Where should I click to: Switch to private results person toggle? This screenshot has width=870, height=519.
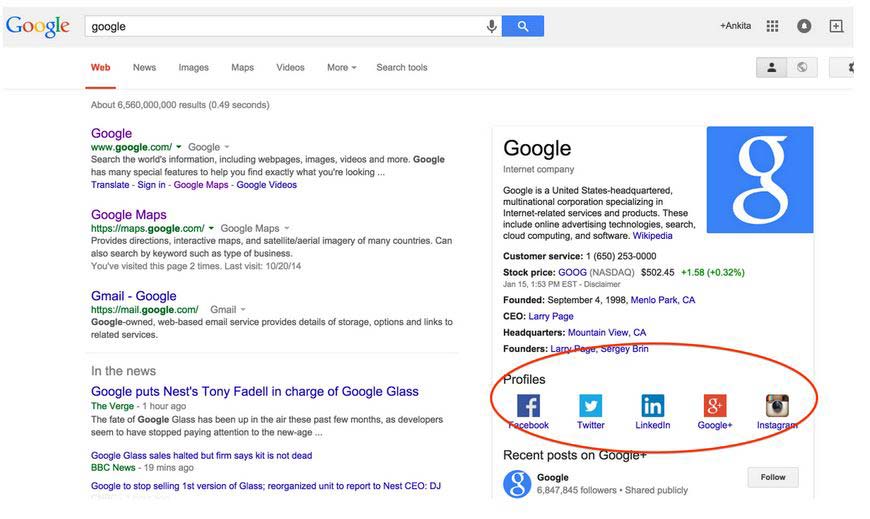[771, 68]
